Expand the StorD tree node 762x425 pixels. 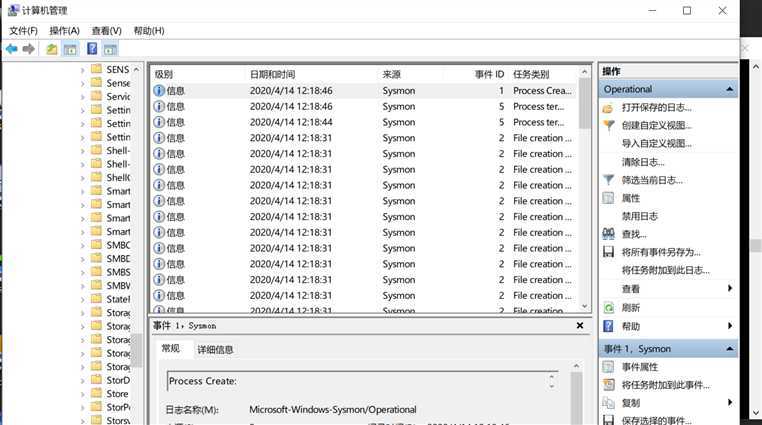[x=83, y=381]
